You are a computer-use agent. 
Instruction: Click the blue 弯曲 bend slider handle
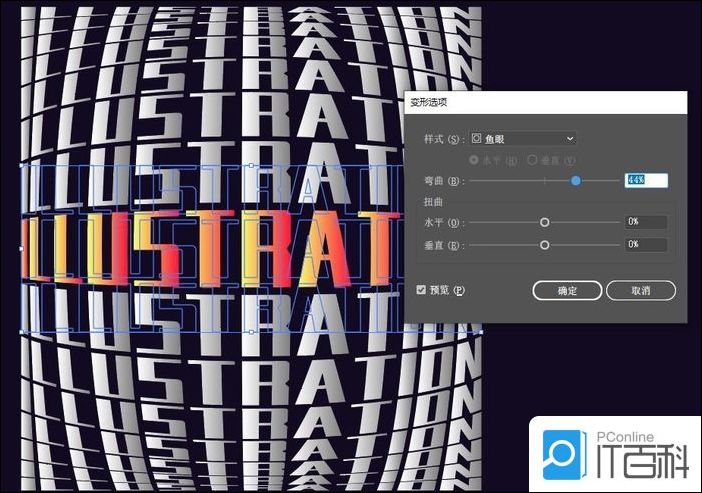pyautogui.click(x=576, y=181)
